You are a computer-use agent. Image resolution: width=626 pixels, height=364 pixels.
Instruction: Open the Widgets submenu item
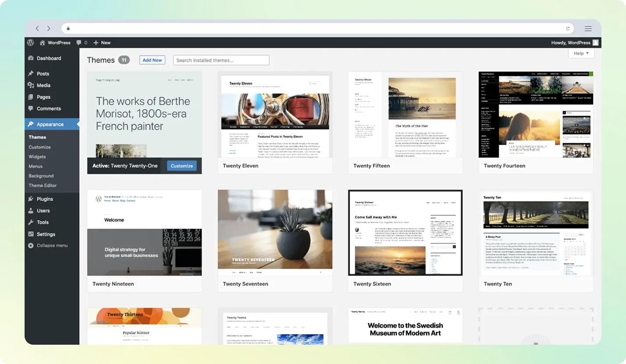pyautogui.click(x=37, y=157)
